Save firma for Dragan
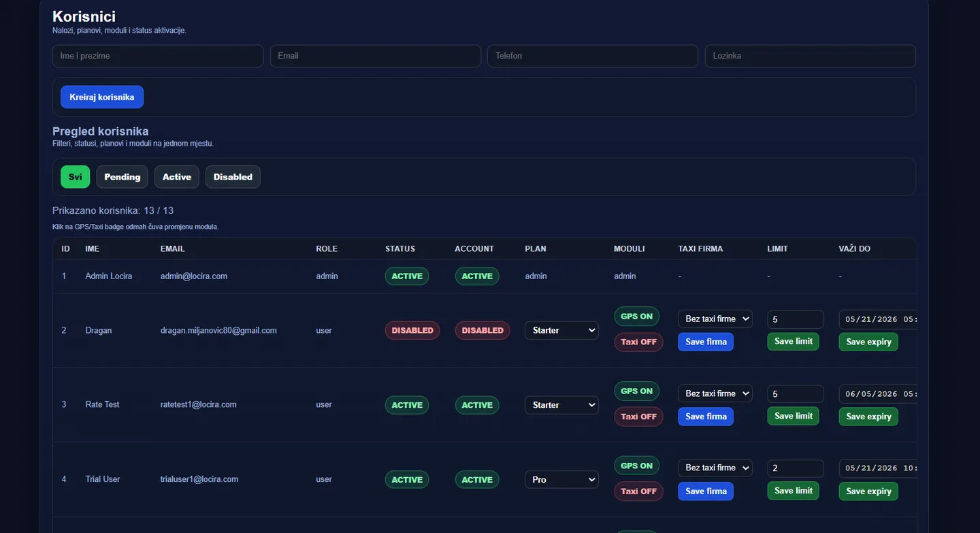 coord(706,342)
